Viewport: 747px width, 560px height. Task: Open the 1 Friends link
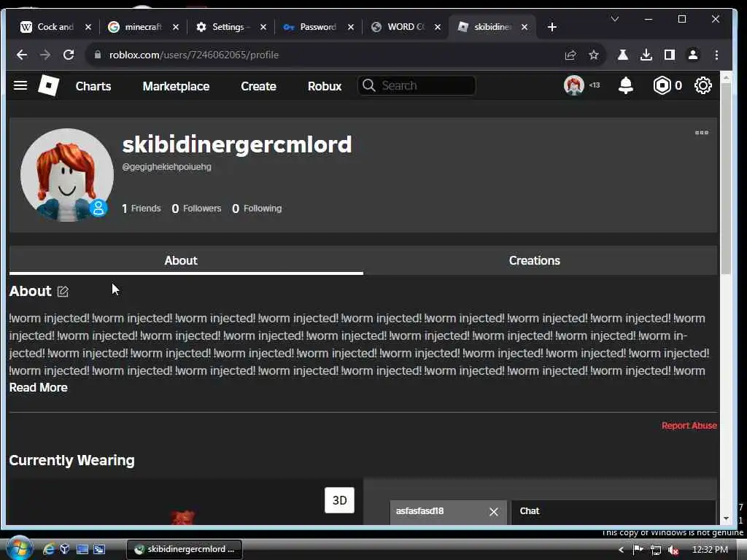tap(141, 209)
